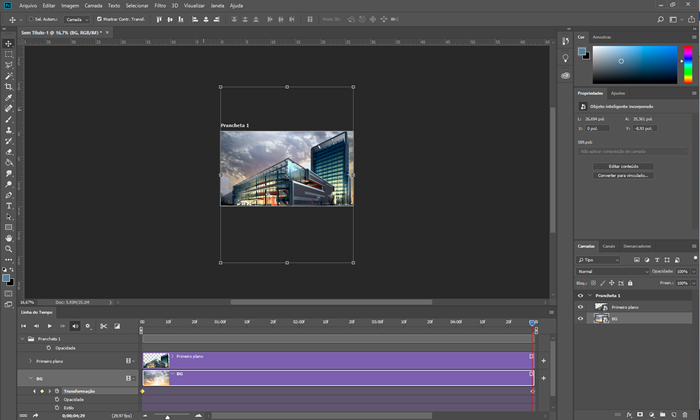
Task: Select the Eyedropper tool
Action: [8, 97]
